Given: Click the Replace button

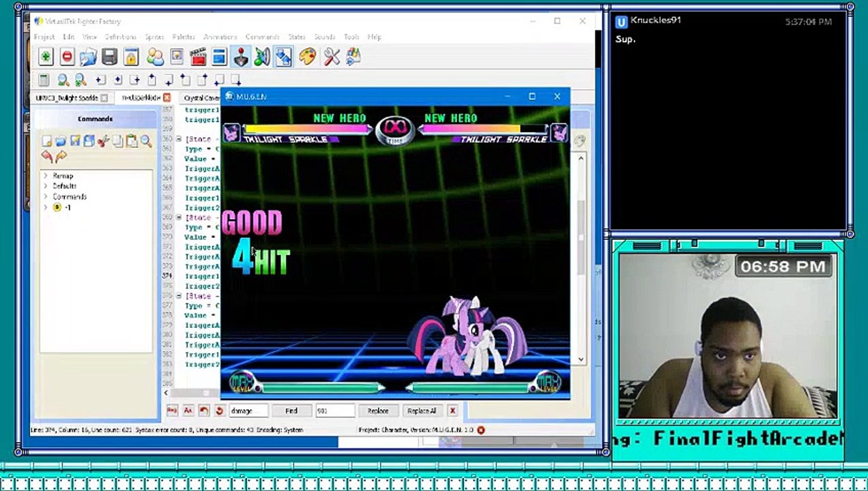Looking at the screenshot, I should point(377,411).
